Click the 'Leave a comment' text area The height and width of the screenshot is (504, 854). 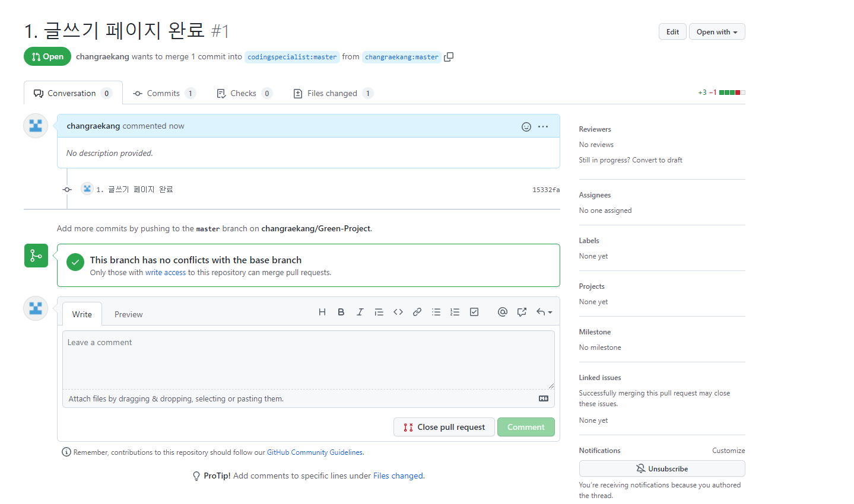pos(309,360)
